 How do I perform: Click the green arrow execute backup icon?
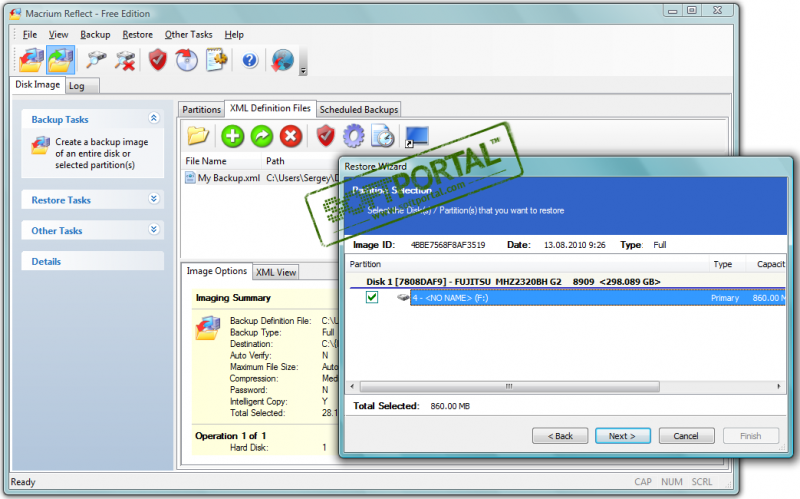pos(262,136)
